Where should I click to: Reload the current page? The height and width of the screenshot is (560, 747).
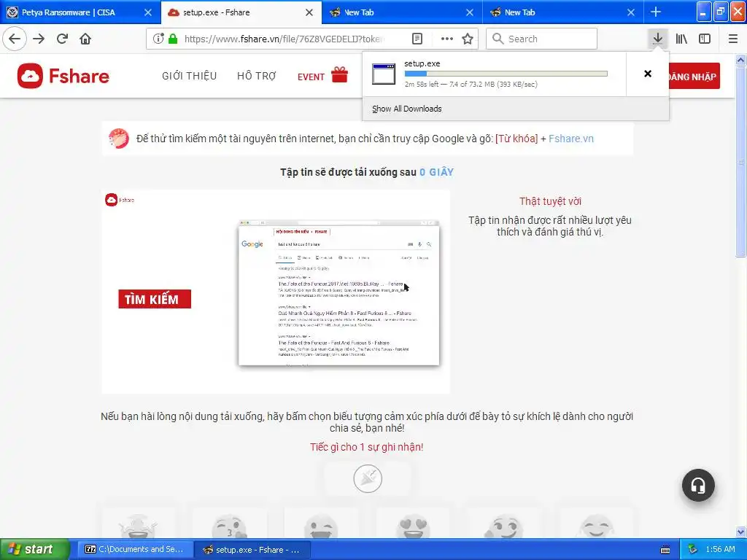[x=62, y=39]
